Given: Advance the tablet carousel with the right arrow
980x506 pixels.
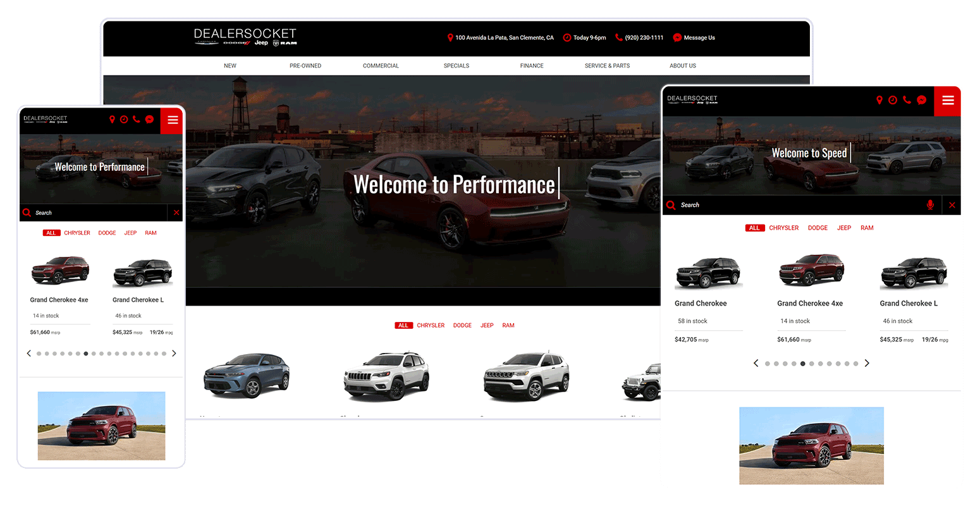Looking at the screenshot, I should coord(867,363).
